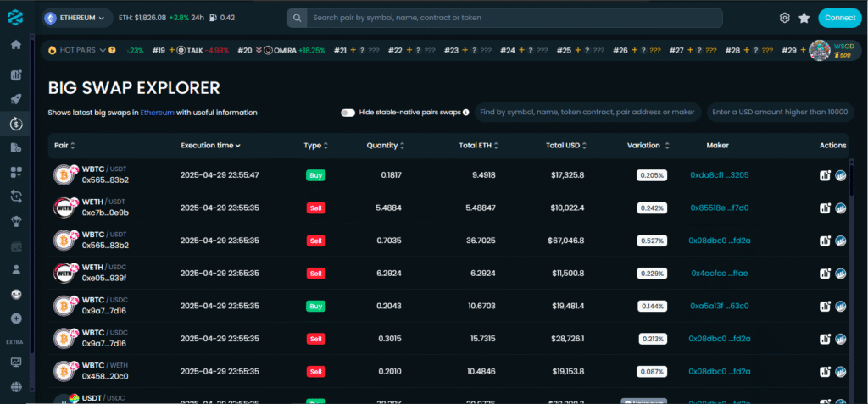Click the 0.087% variation badge

[x=652, y=371]
